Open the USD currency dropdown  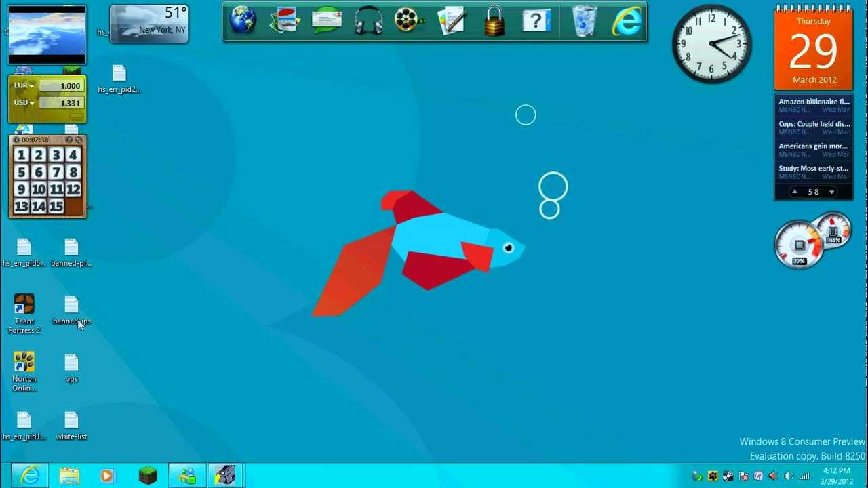[x=24, y=103]
